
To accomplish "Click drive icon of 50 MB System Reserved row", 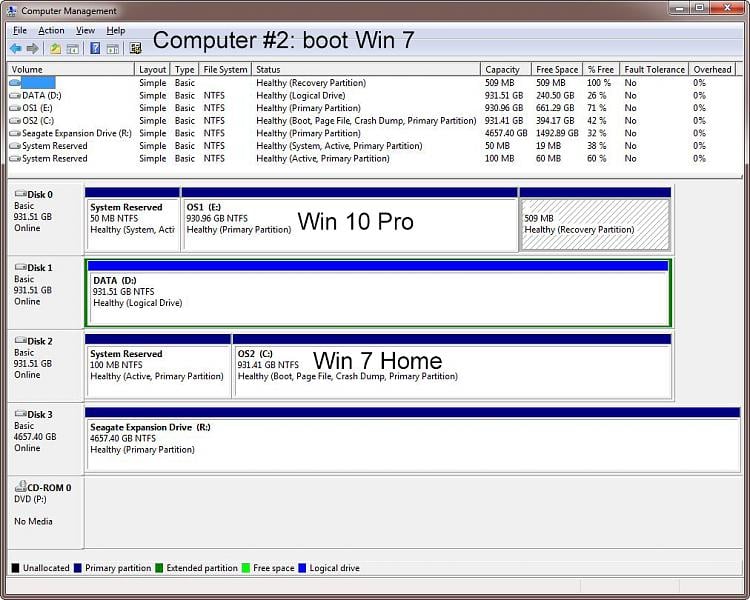I will coord(15,146).
